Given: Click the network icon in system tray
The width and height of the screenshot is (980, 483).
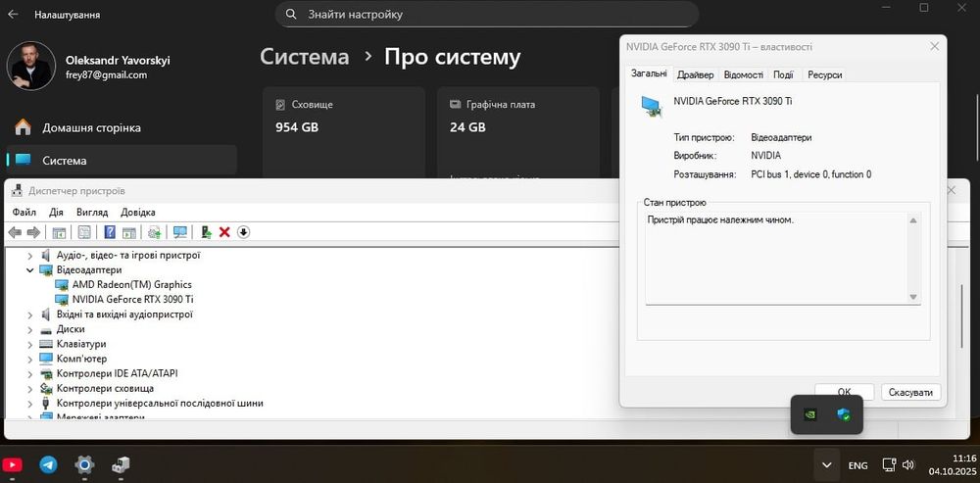Looking at the screenshot, I should (889, 465).
